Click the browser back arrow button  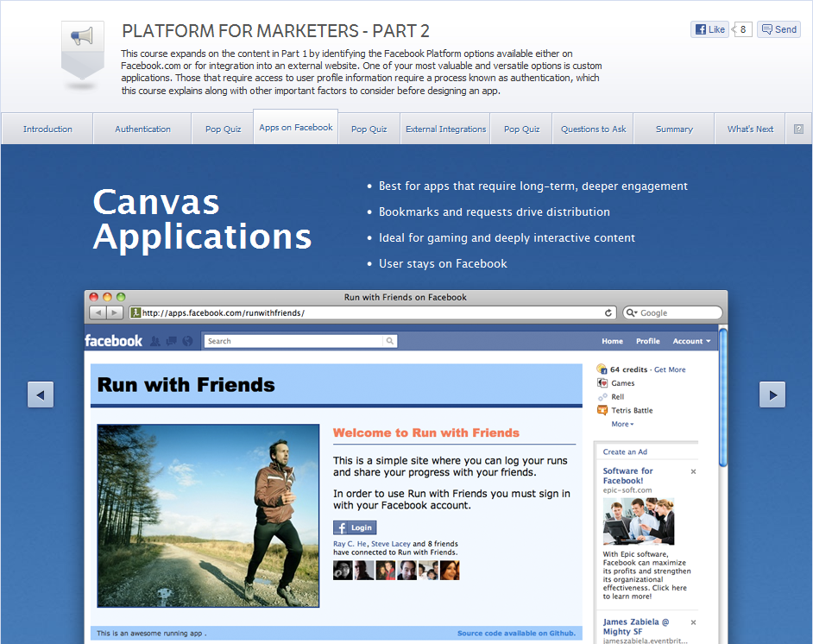[x=98, y=313]
